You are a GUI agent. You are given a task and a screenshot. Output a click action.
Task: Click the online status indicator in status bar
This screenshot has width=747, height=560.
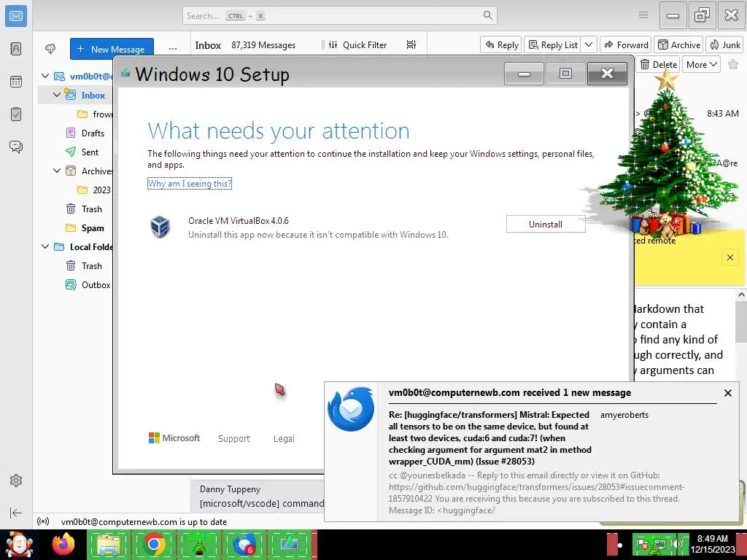click(43, 521)
